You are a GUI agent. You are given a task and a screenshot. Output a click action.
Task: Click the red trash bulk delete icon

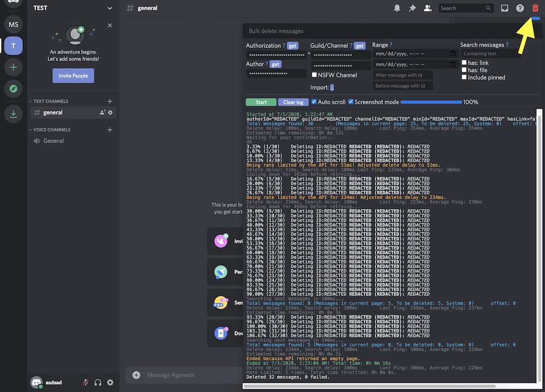pyautogui.click(x=535, y=8)
